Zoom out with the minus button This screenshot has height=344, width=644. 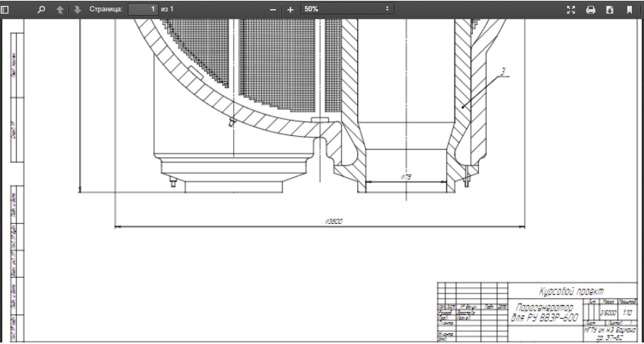click(274, 10)
